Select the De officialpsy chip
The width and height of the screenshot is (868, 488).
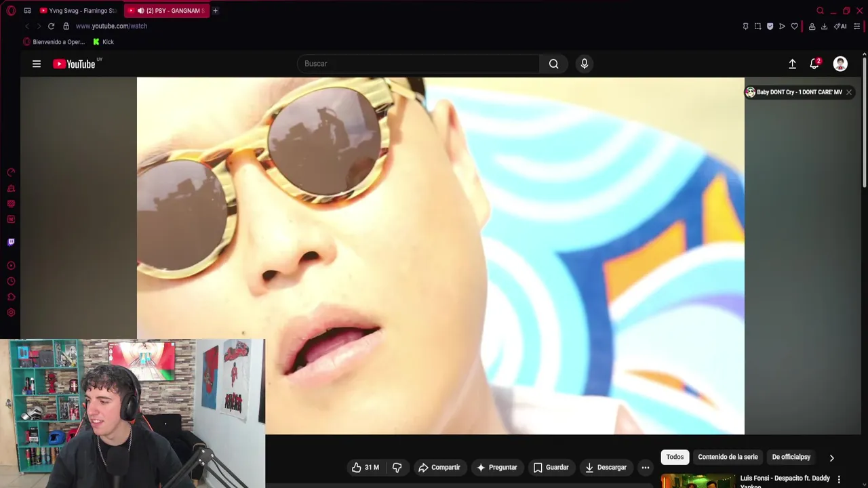tap(791, 457)
